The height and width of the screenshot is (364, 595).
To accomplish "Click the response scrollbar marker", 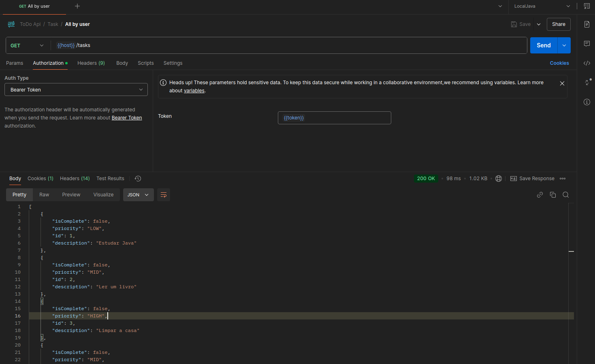I will pyautogui.click(x=571, y=251).
